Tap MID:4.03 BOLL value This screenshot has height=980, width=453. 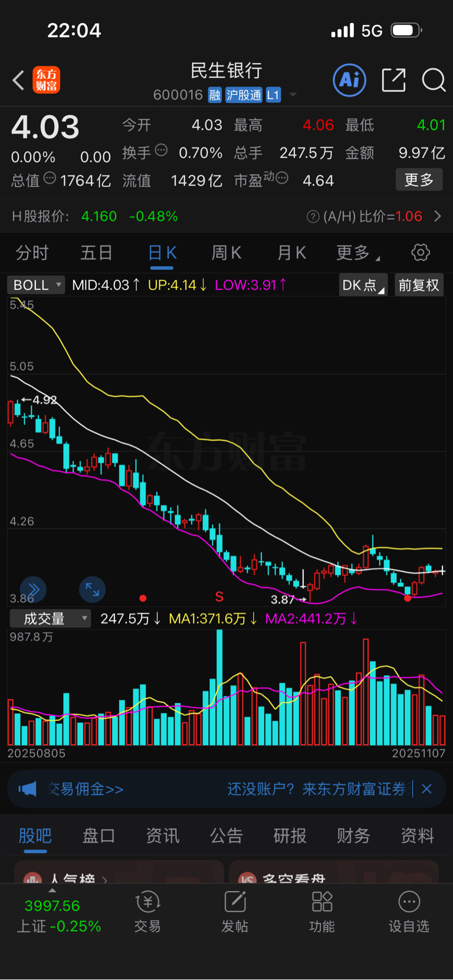coord(106,285)
